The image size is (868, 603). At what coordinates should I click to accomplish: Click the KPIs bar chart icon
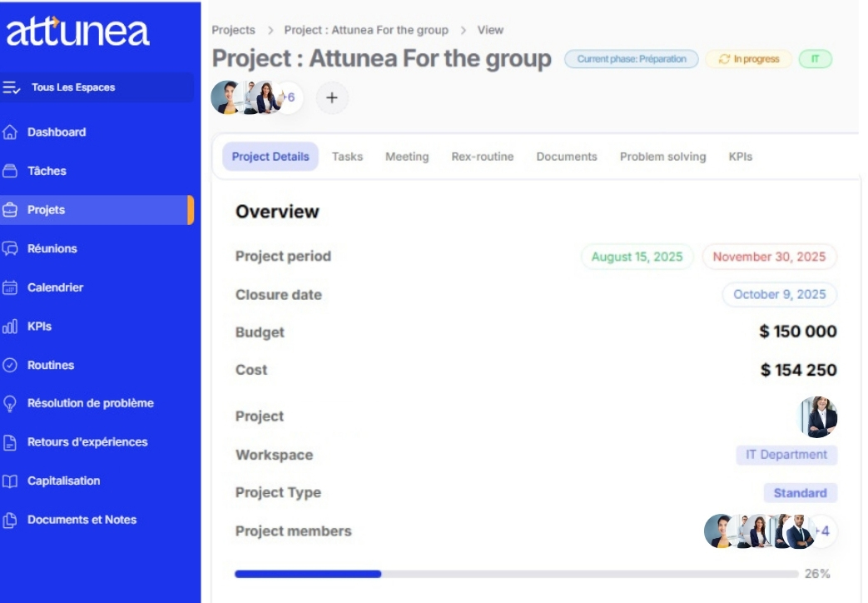[10, 326]
